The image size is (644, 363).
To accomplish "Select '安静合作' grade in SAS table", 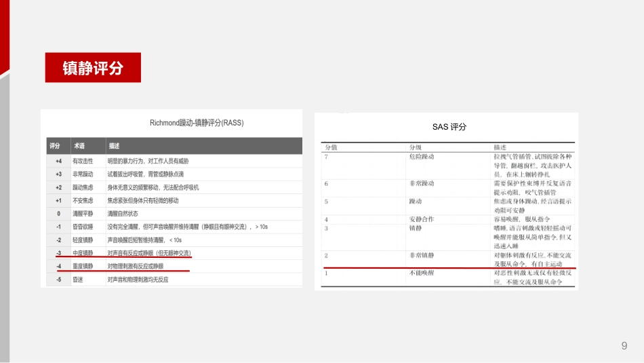I will click(x=422, y=220).
